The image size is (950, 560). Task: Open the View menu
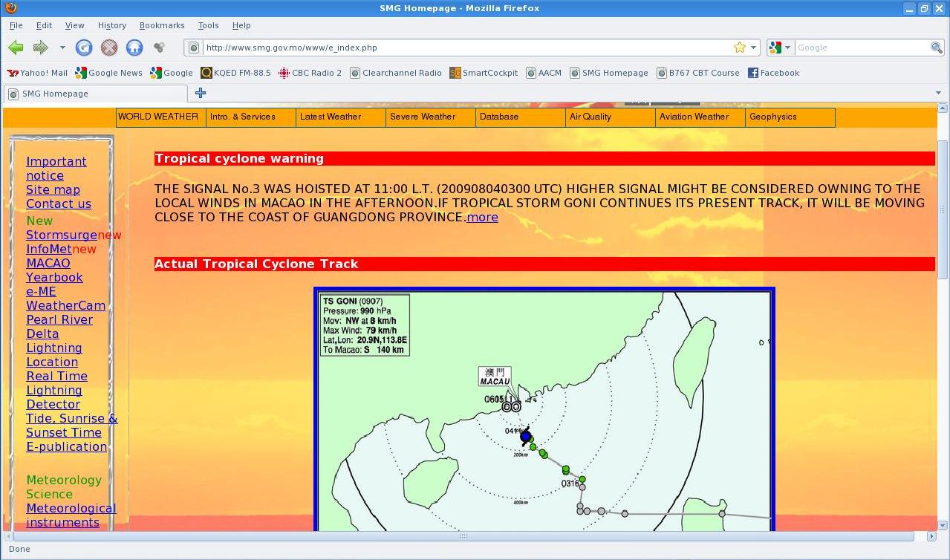pyautogui.click(x=74, y=25)
